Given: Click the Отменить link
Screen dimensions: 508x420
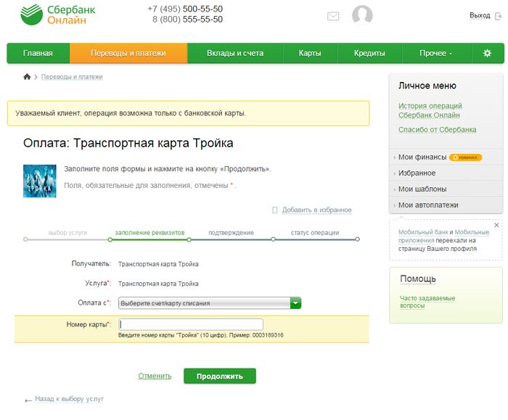Looking at the screenshot, I should tap(155, 376).
